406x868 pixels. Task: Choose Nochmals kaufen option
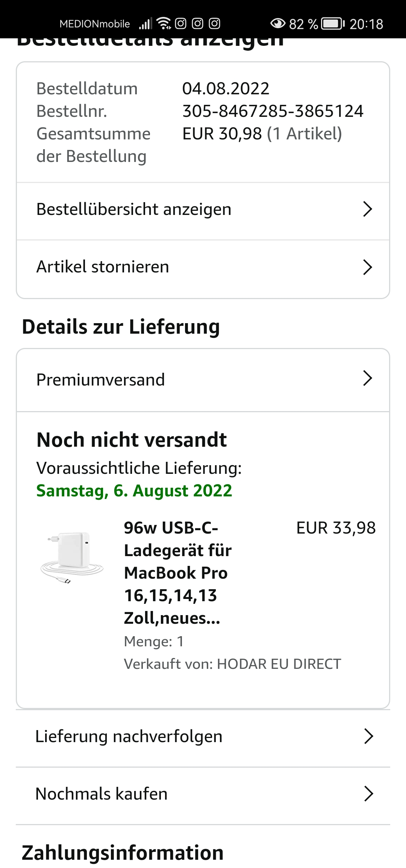tap(101, 794)
